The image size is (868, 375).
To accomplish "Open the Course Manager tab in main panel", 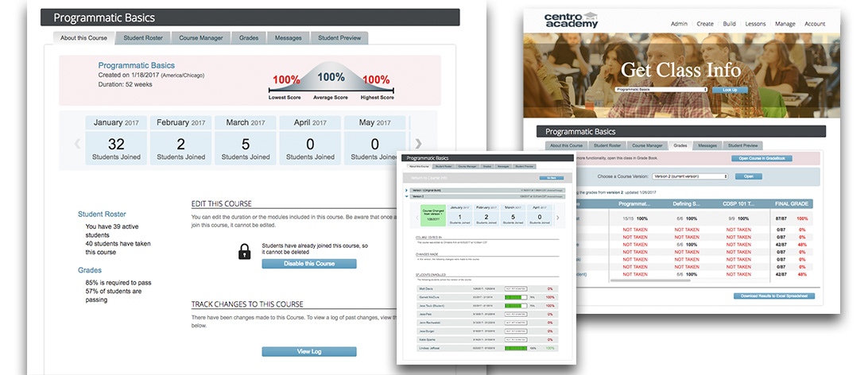I will [x=200, y=37].
